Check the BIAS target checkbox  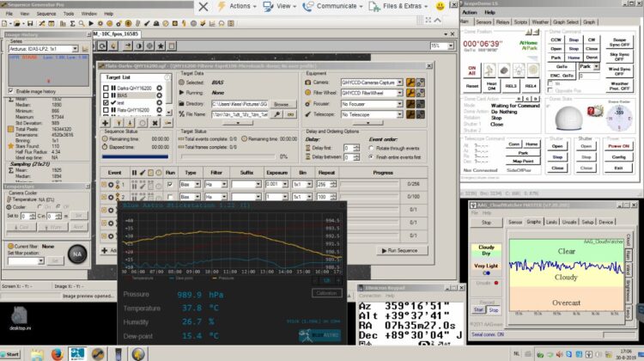[x=106, y=95]
